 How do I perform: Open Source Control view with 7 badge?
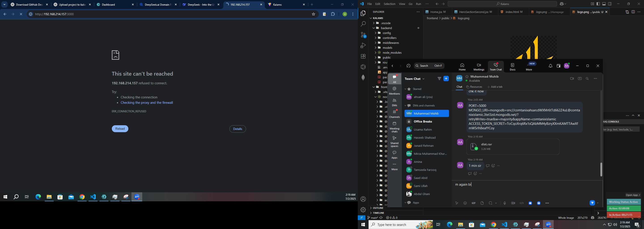(x=363, y=35)
